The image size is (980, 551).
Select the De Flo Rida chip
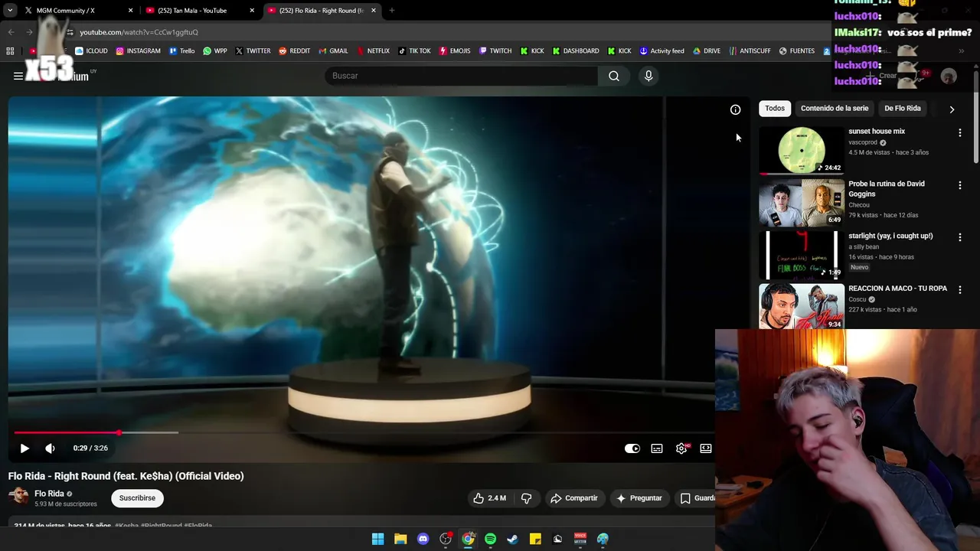click(x=903, y=109)
